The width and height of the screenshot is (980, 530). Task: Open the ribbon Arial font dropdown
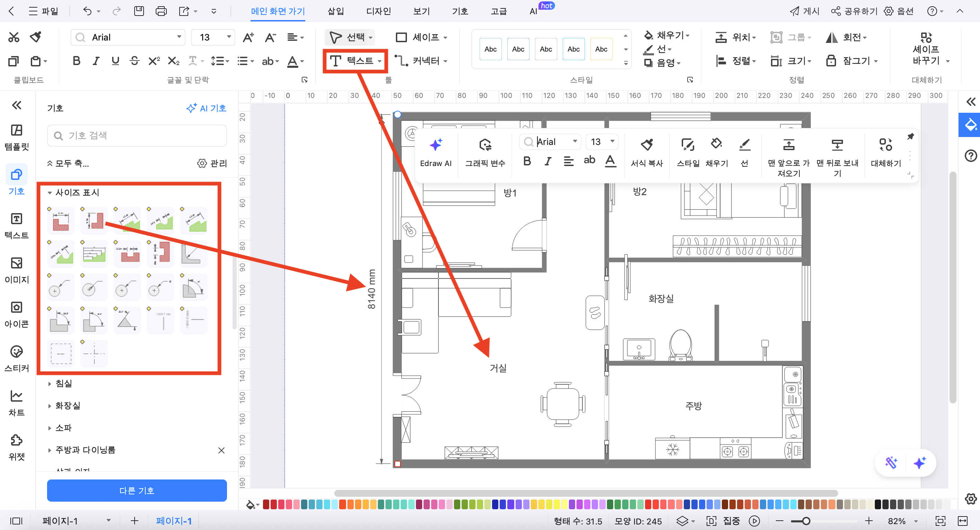pyautogui.click(x=179, y=37)
